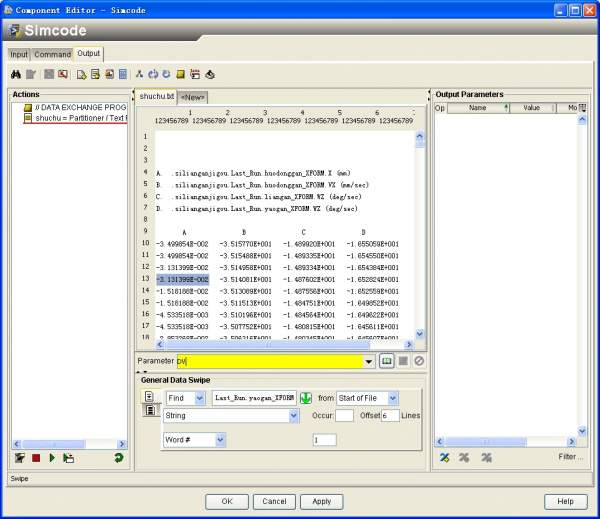The image size is (600, 519).
Task: Click the upper collapse-lines icon in General Data Swipe
Action: click(x=149, y=397)
